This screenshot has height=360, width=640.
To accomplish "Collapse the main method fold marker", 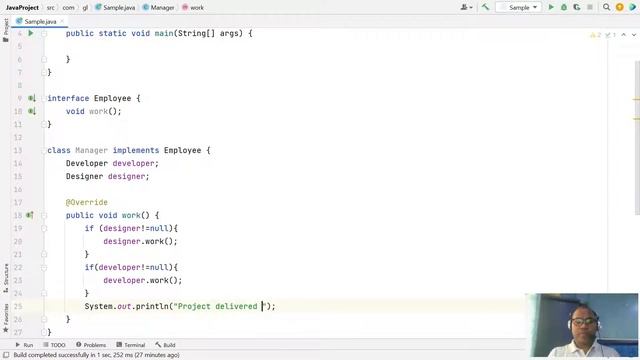I will tap(44, 33).
